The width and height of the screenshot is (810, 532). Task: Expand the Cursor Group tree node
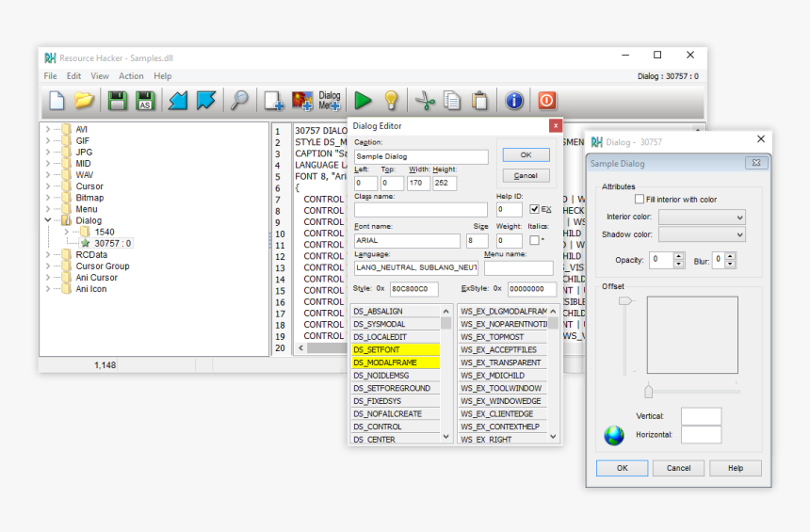(x=48, y=266)
